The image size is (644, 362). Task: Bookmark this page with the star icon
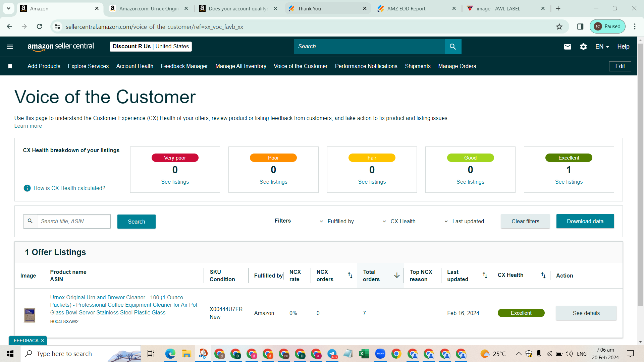pos(559,27)
